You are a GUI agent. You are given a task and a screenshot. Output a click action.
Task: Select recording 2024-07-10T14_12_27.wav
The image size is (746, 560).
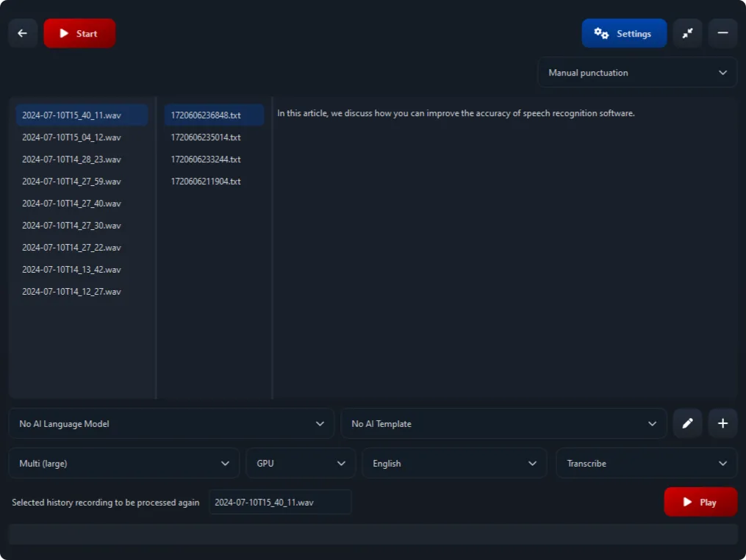[82, 292]
